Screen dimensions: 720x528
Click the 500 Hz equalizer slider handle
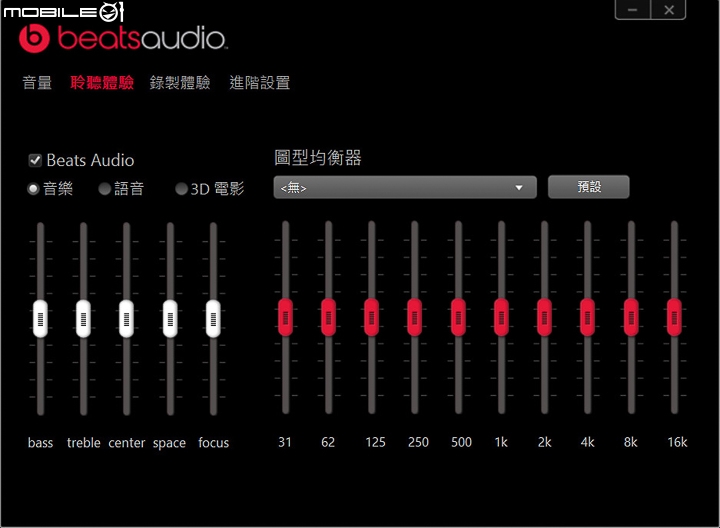(458, 317)
